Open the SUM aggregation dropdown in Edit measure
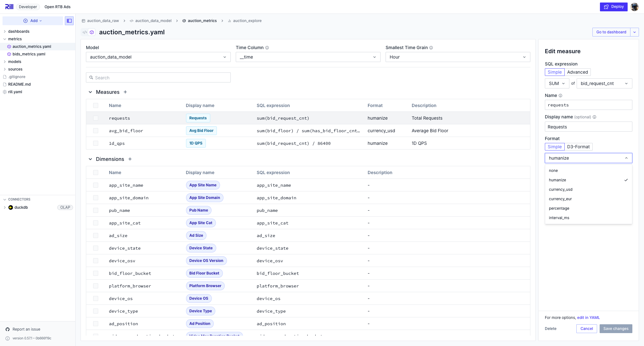The height and width of the screenshot is (346, 644). pos(556,83)
